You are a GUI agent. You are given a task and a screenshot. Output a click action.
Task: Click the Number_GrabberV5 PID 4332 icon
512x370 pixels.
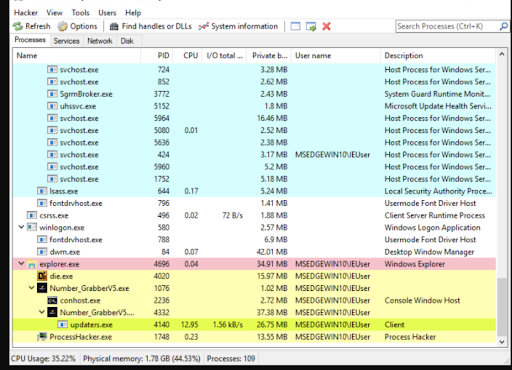52,312
